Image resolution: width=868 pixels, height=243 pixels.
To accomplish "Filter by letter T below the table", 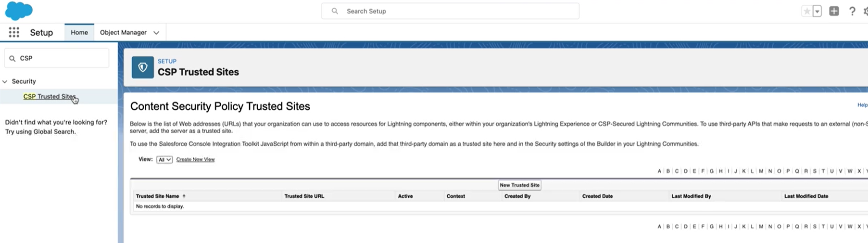I will coord(823,227).
